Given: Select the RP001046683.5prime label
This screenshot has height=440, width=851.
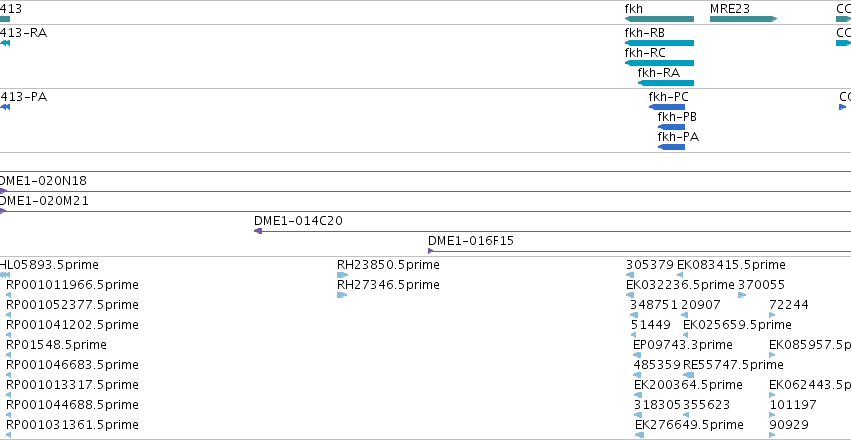Looking at the screenshot, I should tap(72, 365).
